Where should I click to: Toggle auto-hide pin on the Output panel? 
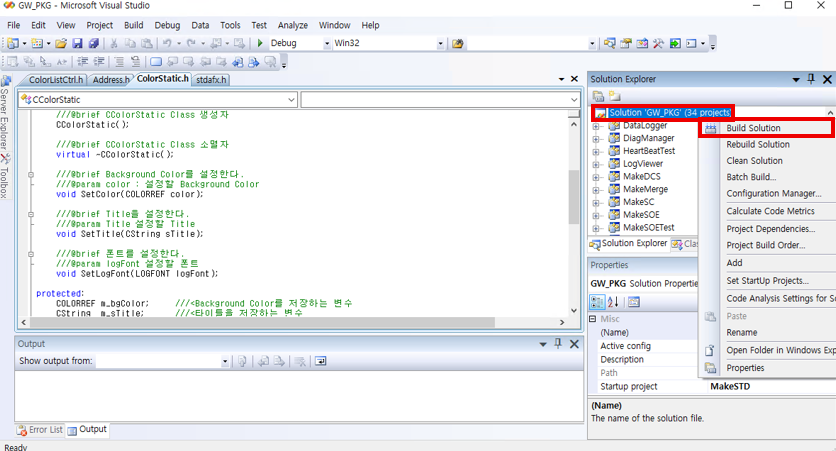tap(560, 343)
